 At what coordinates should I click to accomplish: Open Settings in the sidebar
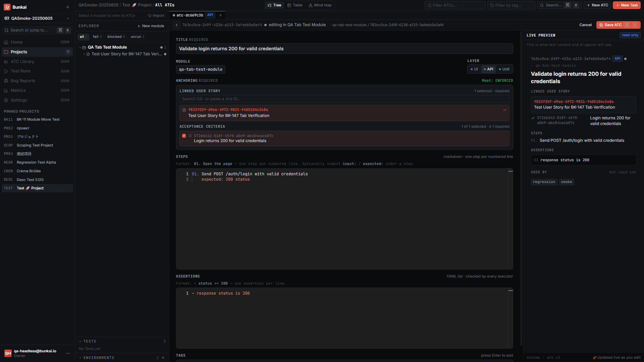point(37,100)
